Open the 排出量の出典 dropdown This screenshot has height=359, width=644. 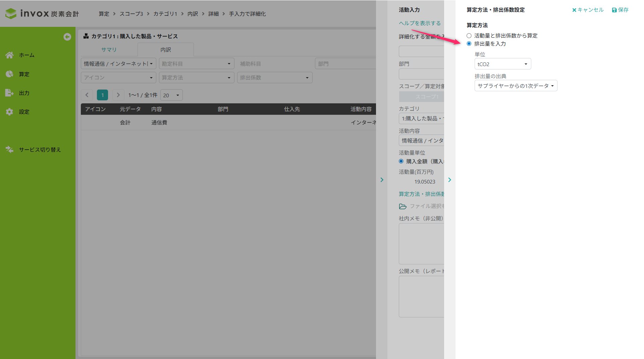tap(516, 86)
